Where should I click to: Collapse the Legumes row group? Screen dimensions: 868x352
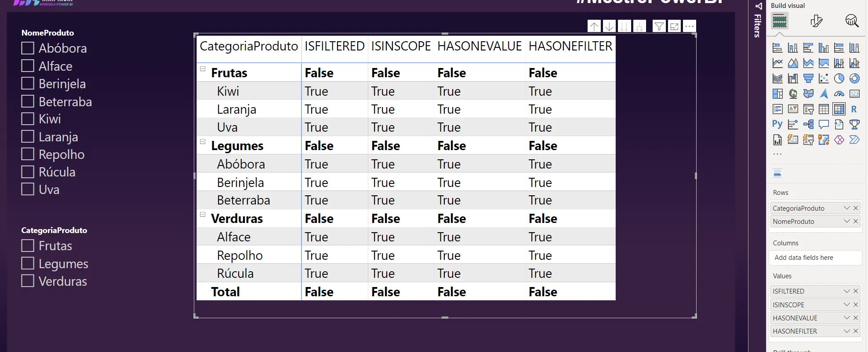point(203,142)
